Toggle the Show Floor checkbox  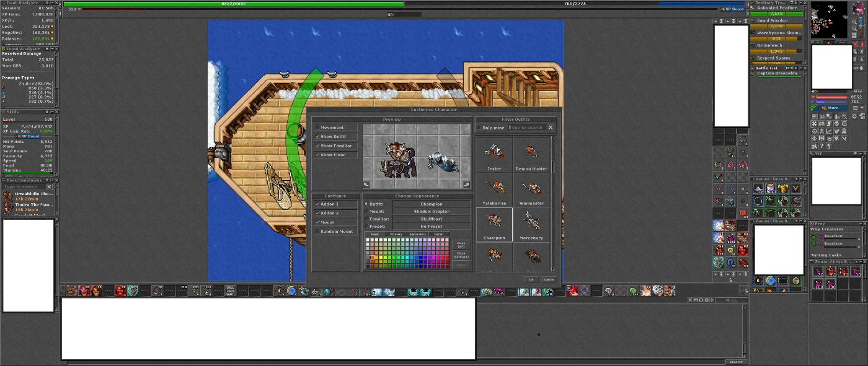pos(317,155)
